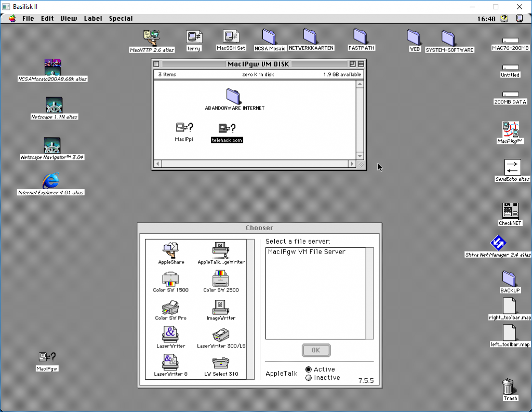Click down arrow of disk window scrollbar

pos(360,156)
